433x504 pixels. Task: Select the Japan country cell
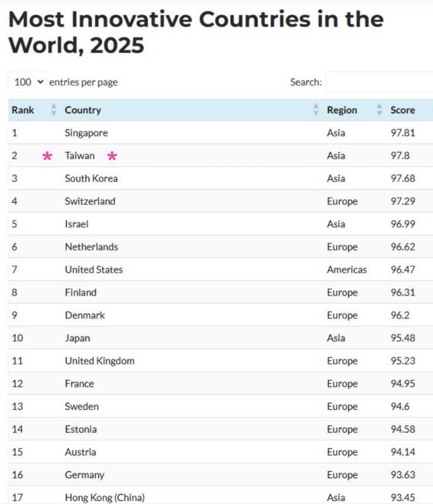point(77,338)
